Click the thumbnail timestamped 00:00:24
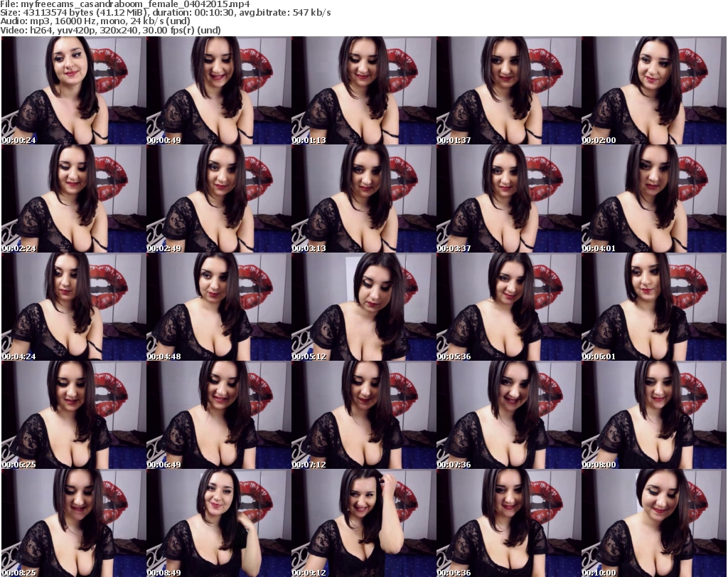728x577 pixels. tap(74, 90)
